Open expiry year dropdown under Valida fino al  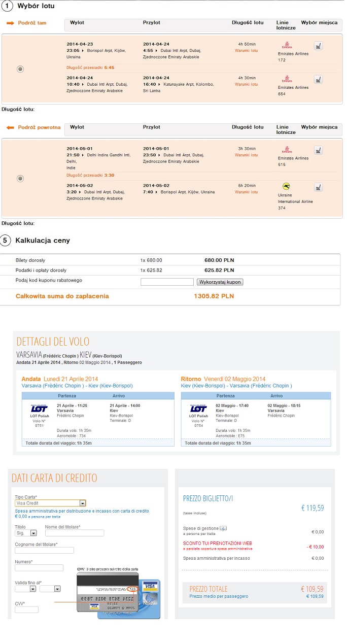point(50,589)
